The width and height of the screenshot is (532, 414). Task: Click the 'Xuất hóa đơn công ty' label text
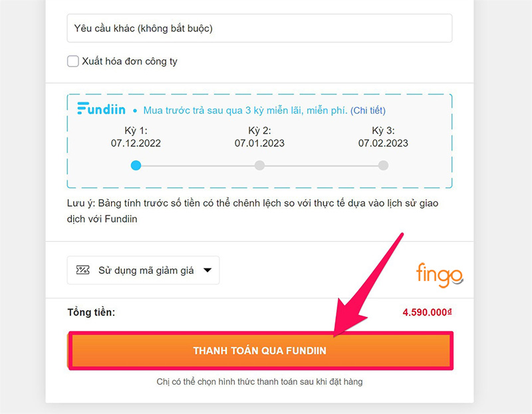130,61
